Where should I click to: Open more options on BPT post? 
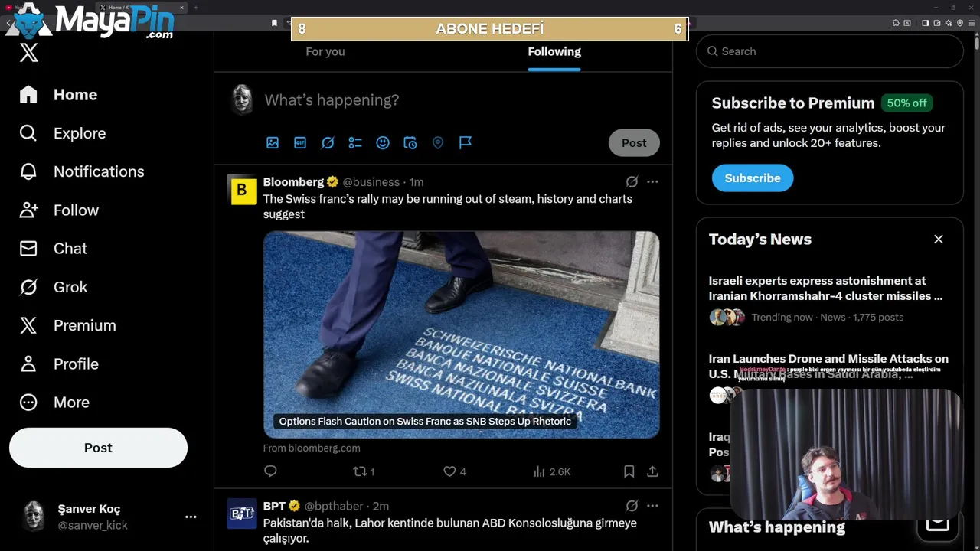pos(652,506)
